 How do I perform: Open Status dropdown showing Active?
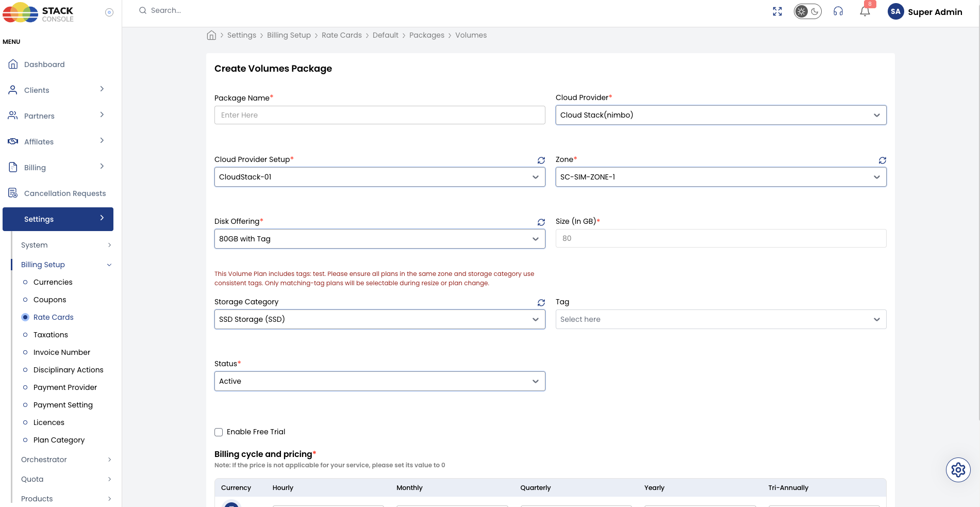[380, 381]
